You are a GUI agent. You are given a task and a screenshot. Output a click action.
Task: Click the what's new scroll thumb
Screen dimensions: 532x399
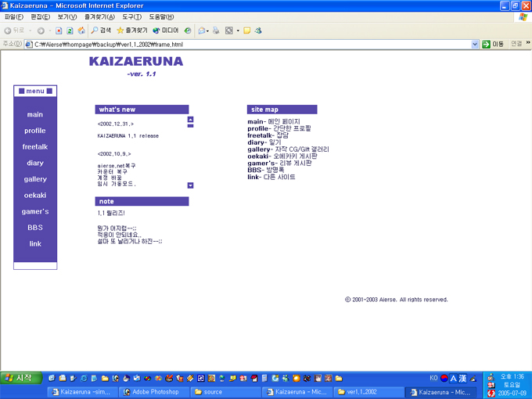click(x=191, y=126)
